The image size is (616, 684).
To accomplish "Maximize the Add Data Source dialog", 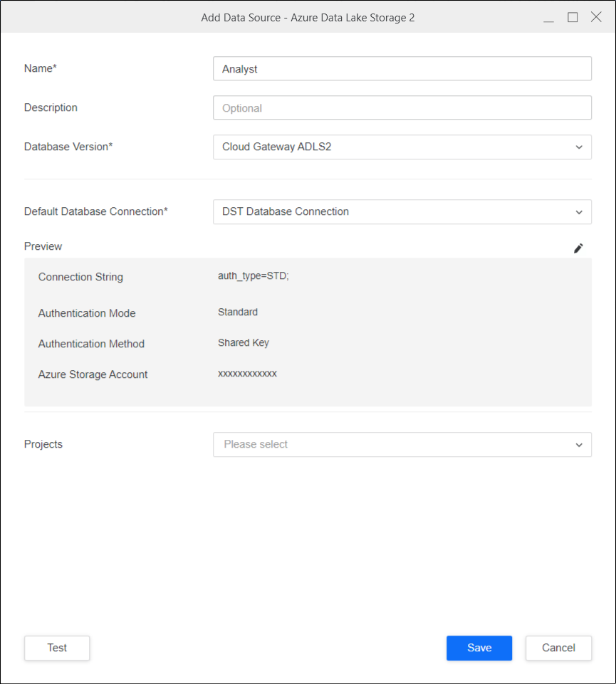I will point(573,18).
